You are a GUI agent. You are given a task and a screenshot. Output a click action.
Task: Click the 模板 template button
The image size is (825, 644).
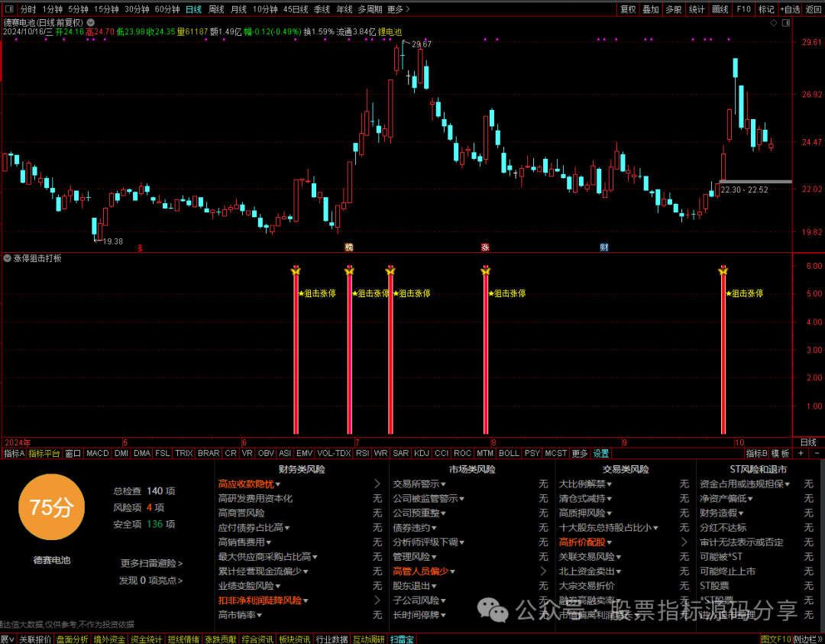[x=781, y=453]
